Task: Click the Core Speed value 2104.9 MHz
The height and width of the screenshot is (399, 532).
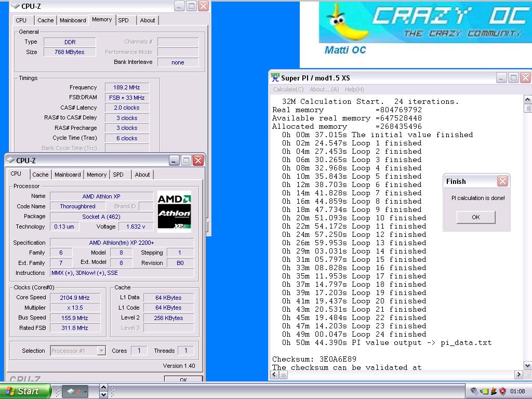Action: point(75,298)
